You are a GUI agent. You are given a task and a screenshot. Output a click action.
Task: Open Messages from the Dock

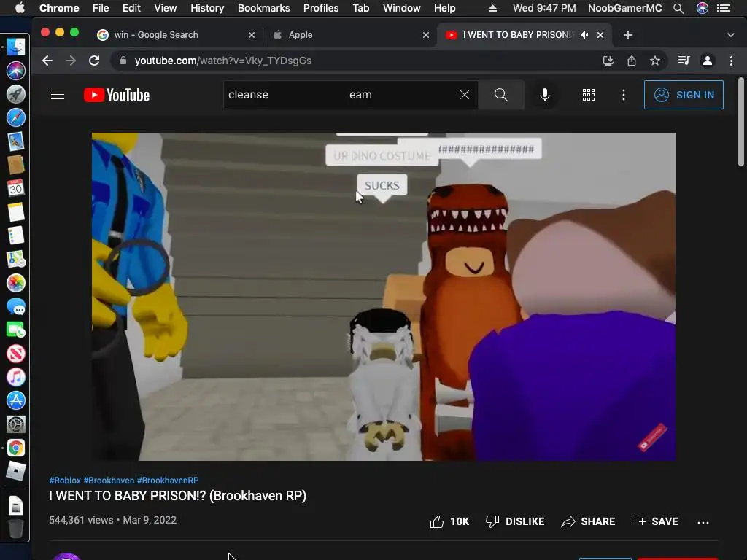click(x=16, y=307)
